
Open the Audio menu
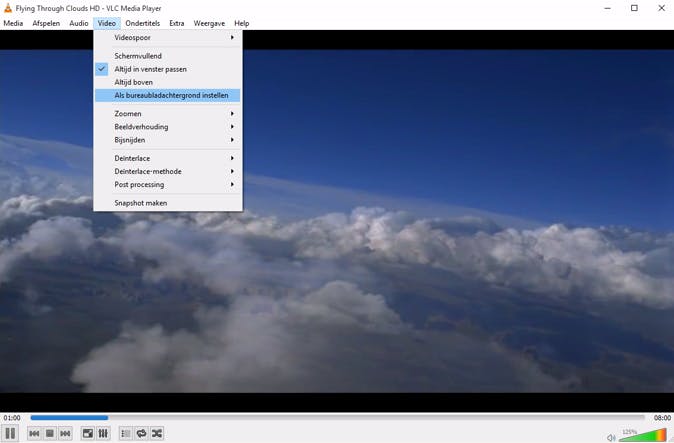coord(79,23)
